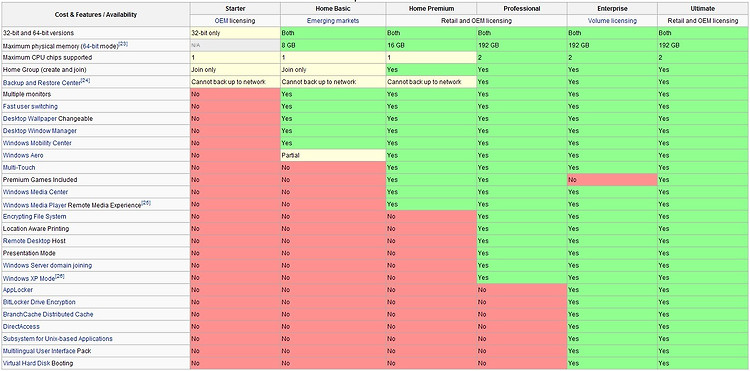Follow the Windows Server domain joining link
Viewport: 750px width, 371px height.
coord(47,265)
